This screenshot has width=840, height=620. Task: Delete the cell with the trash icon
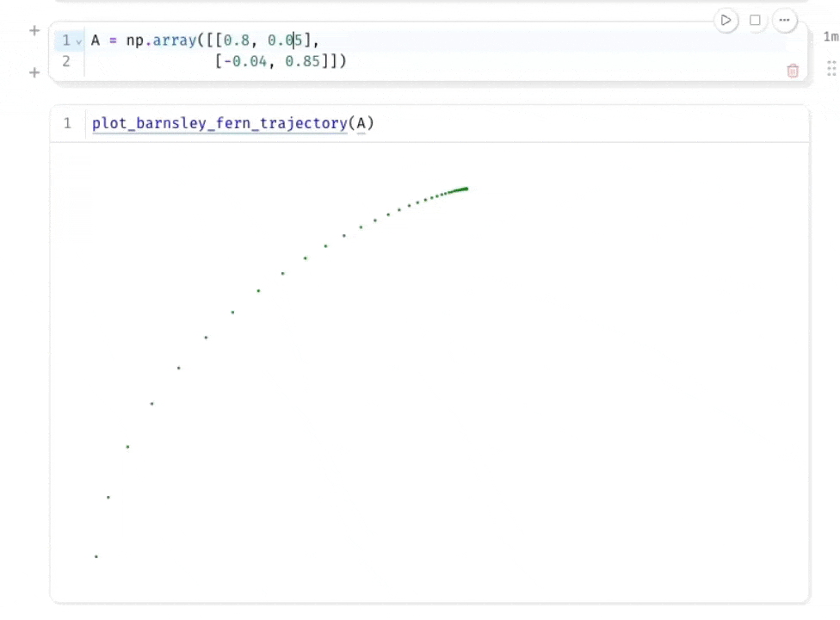pos(793,71)
